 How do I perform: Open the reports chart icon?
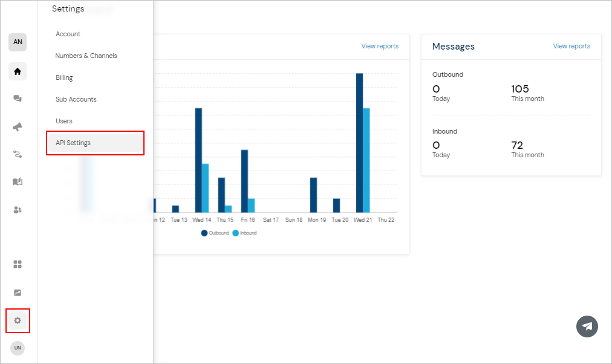point(18,293)
